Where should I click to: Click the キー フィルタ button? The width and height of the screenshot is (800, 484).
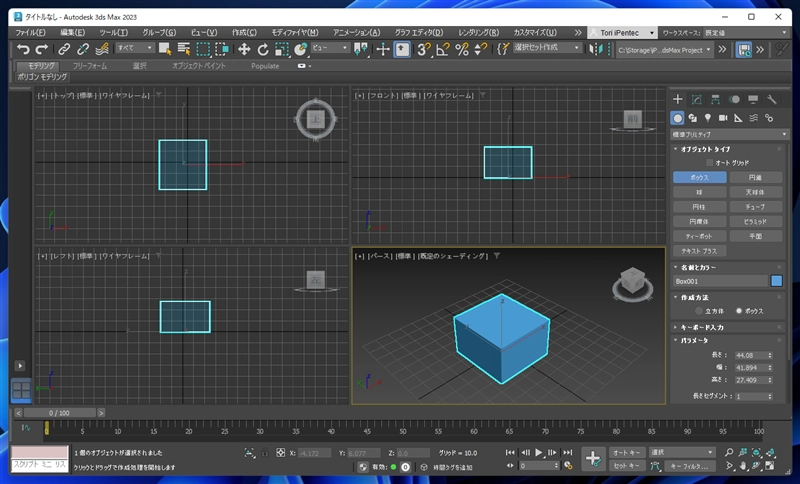click(690, 466)
